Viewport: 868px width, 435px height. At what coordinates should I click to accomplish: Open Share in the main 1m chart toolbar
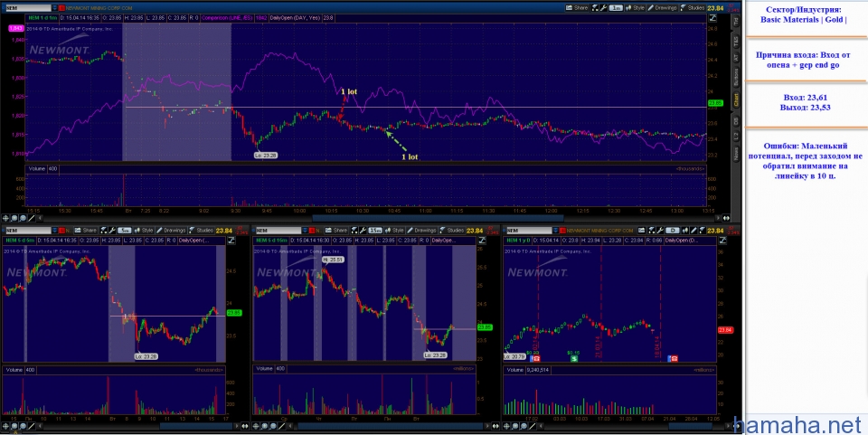576,8
